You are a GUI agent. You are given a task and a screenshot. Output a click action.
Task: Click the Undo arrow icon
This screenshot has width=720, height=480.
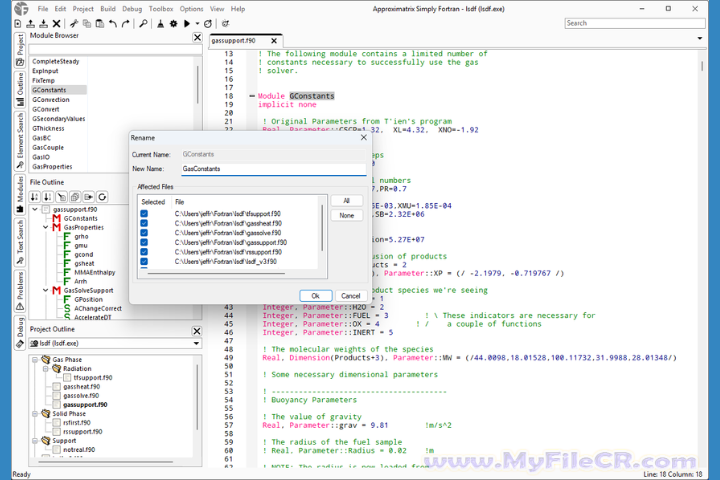(x=112, y=23)
